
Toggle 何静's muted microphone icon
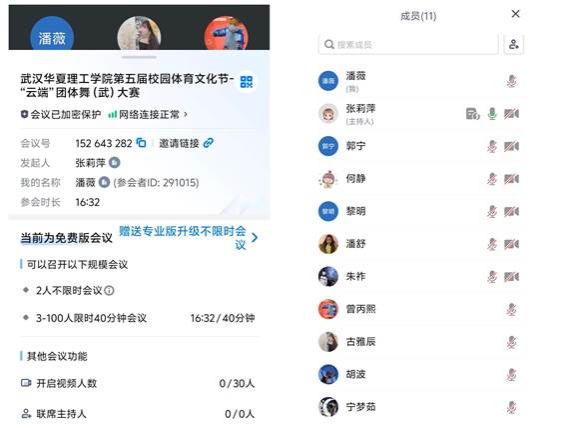(x=492, y=179)
